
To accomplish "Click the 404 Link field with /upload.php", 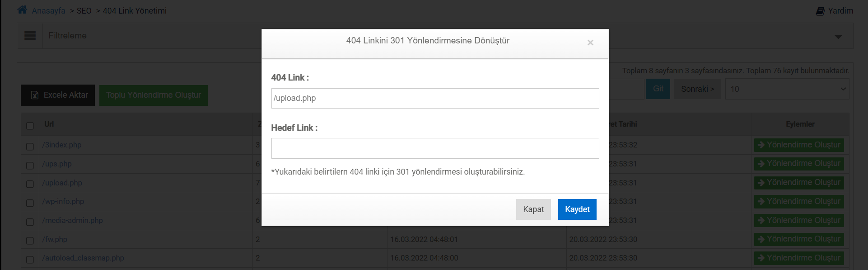I will tap(435, 98).
